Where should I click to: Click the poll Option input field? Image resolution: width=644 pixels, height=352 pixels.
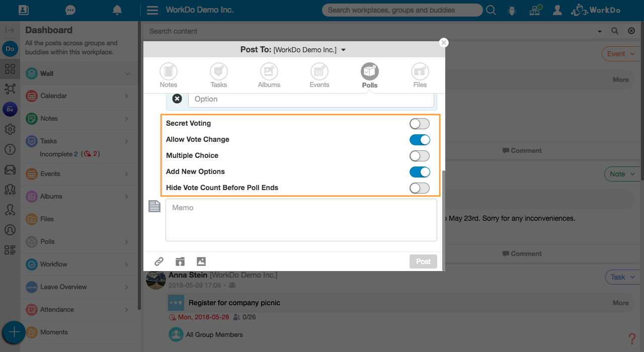coord(311,99)
